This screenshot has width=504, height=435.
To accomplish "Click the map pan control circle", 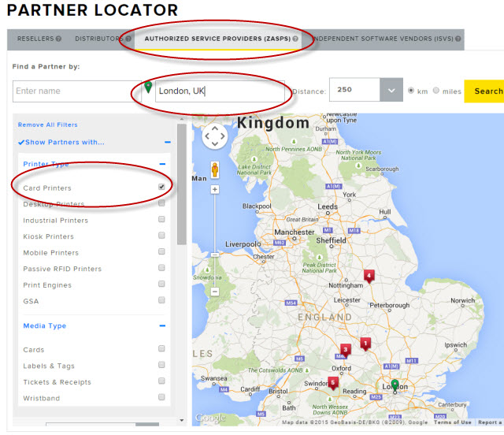I will [215, 136].
